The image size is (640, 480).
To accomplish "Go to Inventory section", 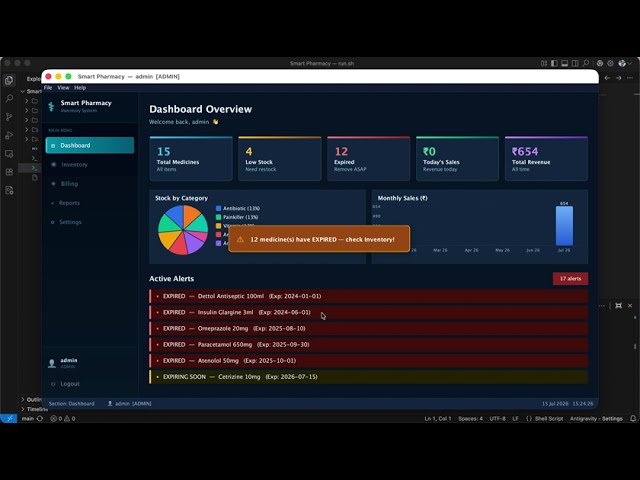I will pyautogui.click(x=90, y=164).
